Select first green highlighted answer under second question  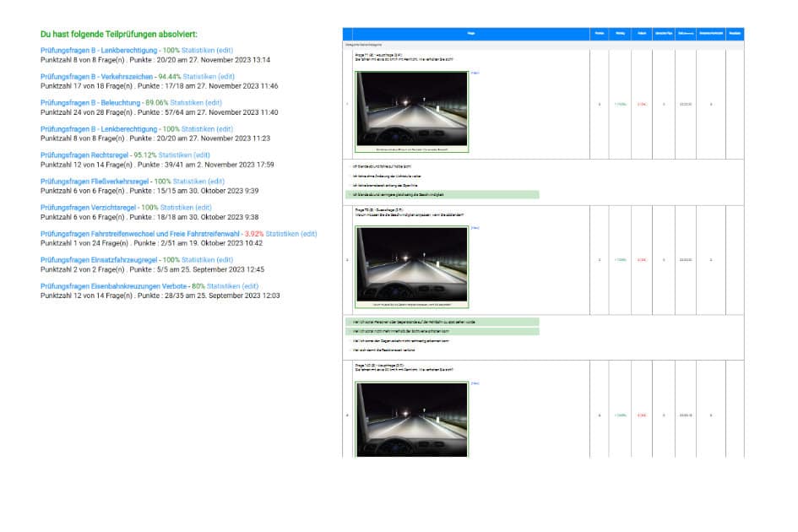(442, 322)
